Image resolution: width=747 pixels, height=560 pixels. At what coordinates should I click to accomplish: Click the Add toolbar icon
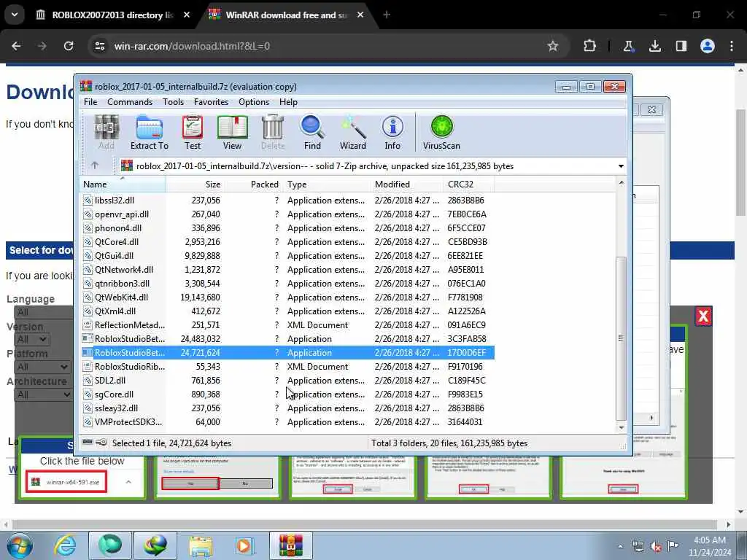tap(107, 133)
